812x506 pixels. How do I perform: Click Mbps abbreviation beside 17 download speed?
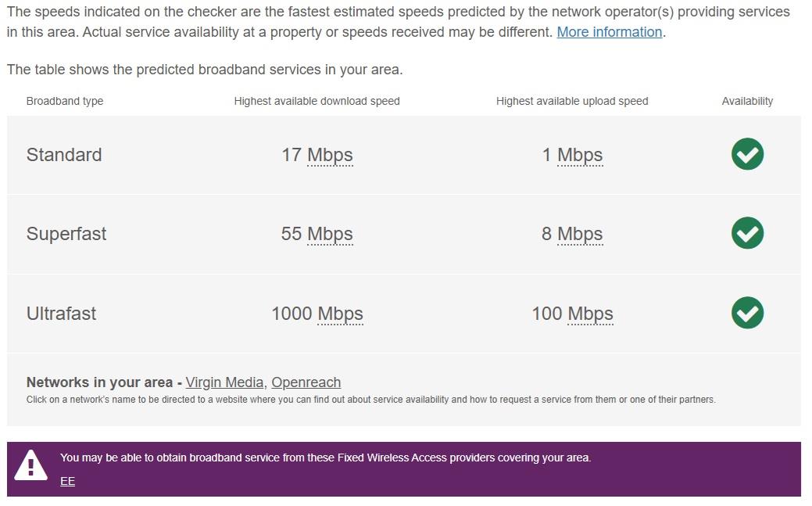pyautogui.click(x=330, y=155)
